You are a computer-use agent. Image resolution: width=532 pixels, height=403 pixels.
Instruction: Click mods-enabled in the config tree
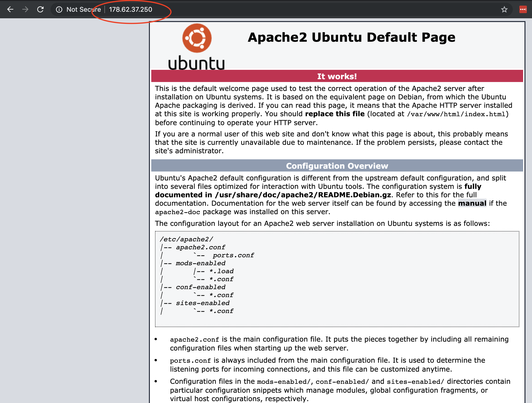201,263
